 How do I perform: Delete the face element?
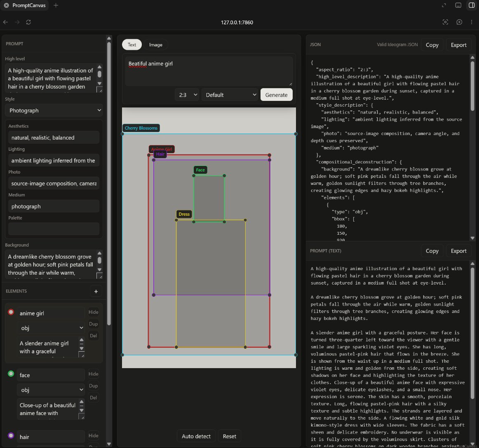[x=94, y=398]
